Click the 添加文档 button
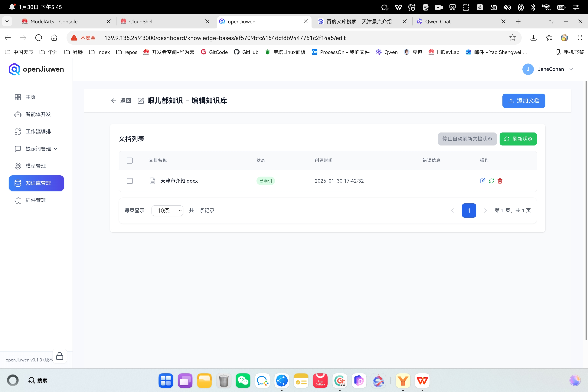This screenshot has width=588, height=392. coord(524,101)
